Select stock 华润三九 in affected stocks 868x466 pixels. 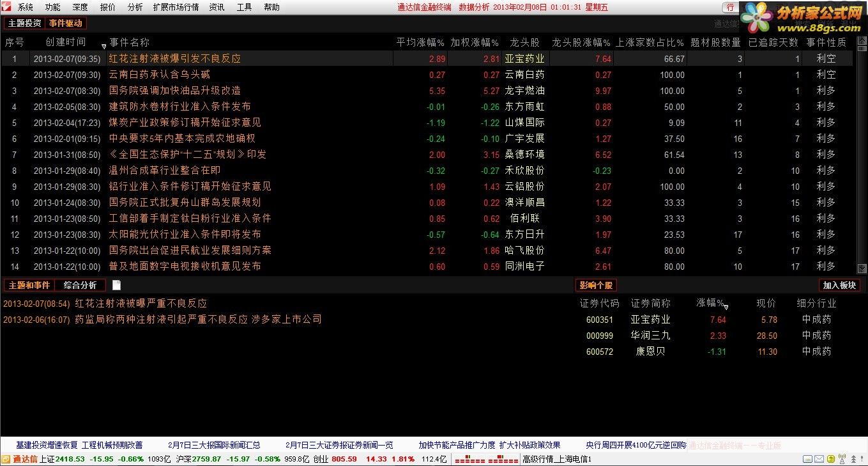(650, 335)
